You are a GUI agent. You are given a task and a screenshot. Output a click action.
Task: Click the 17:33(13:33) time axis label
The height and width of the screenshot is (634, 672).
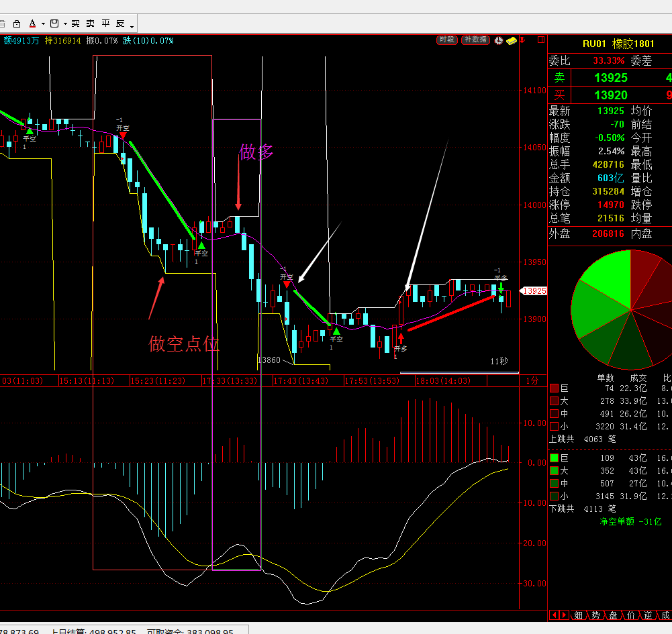coord(230,381)
